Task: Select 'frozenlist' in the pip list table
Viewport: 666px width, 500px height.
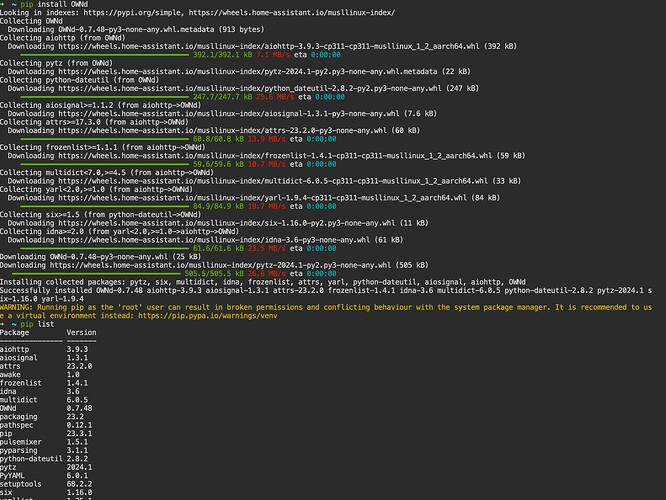Action: (21, 383)
